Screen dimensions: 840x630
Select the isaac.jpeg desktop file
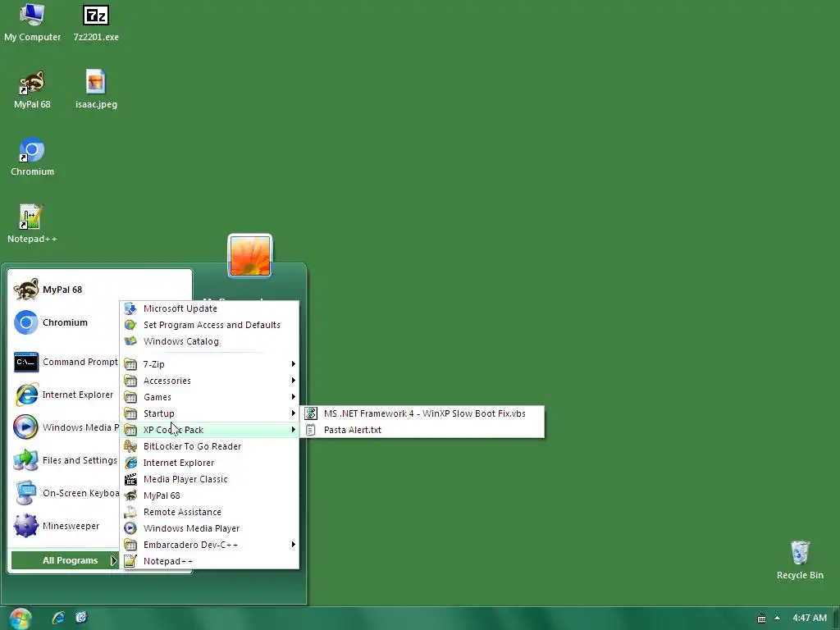click(x=96, y=90)
